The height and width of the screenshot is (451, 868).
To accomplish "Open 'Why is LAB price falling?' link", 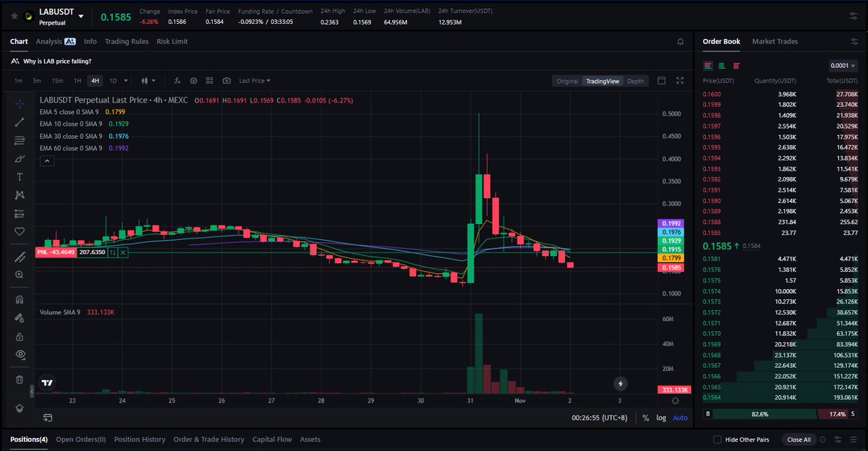I will (x=57, y=61).
